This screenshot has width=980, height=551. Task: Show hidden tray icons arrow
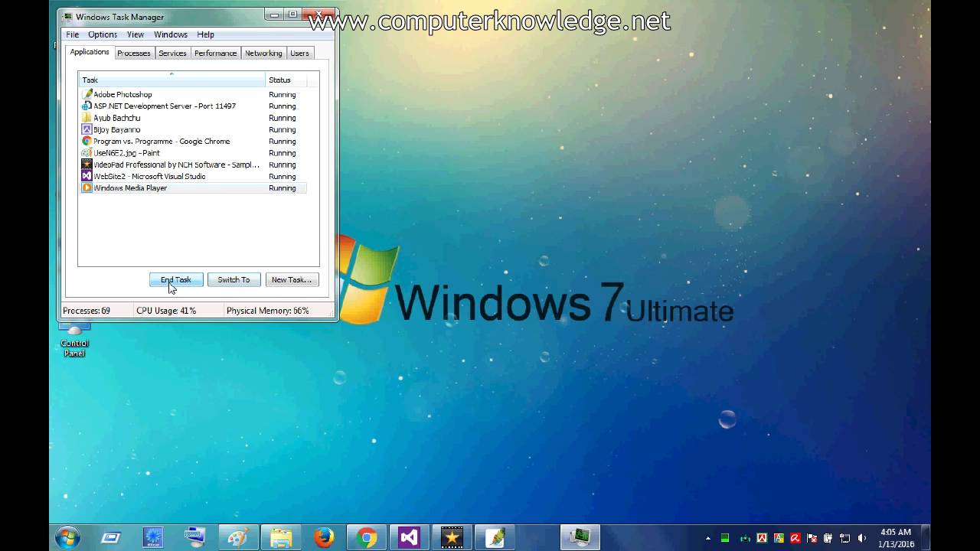point(708,538)
